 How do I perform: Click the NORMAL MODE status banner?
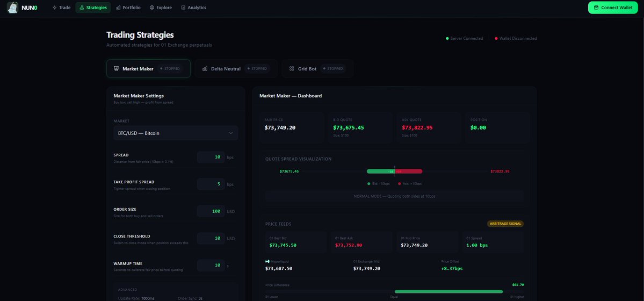tap(394, 196)
